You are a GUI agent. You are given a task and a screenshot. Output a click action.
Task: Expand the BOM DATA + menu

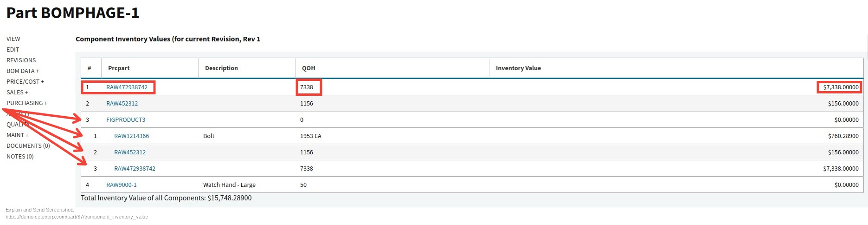pyautogui.click(x=23, y=71)
